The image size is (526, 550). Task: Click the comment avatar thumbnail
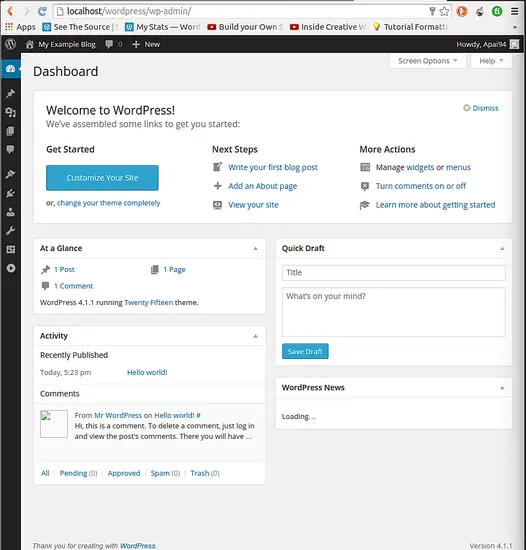(54, 424)
